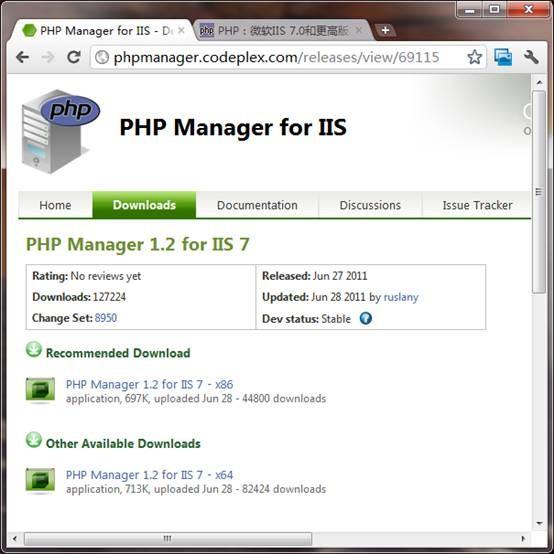Click green arrow icon beside Recommended Download

coord(34,350)
